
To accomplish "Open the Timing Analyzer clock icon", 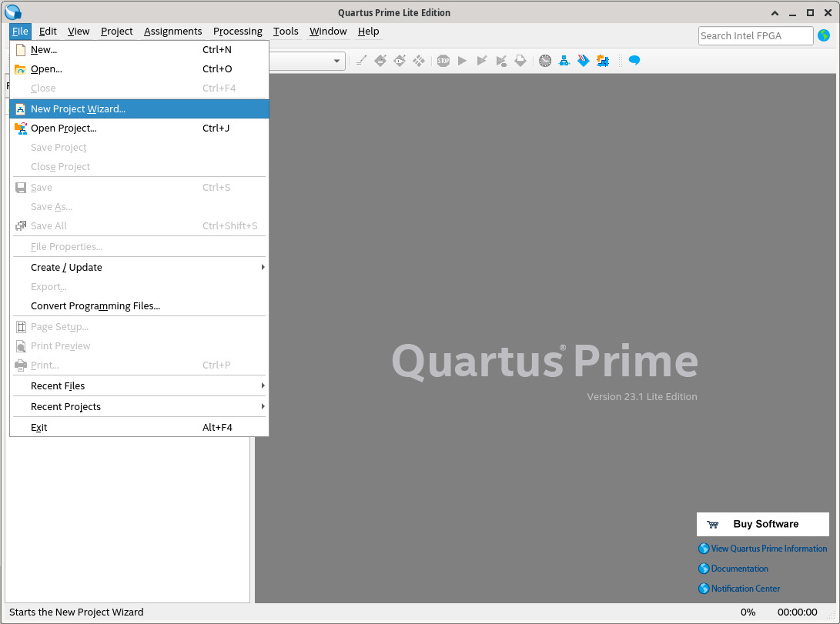I will click(545, 61).
